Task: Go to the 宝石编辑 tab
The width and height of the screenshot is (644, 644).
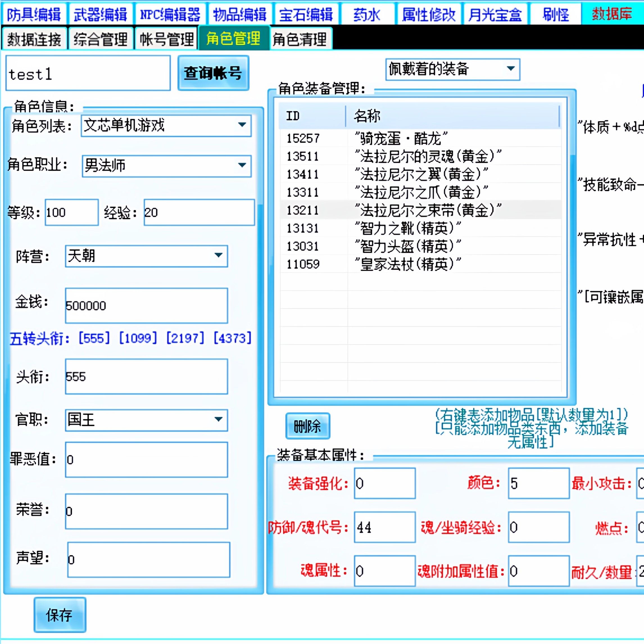Action: [306, 14]
